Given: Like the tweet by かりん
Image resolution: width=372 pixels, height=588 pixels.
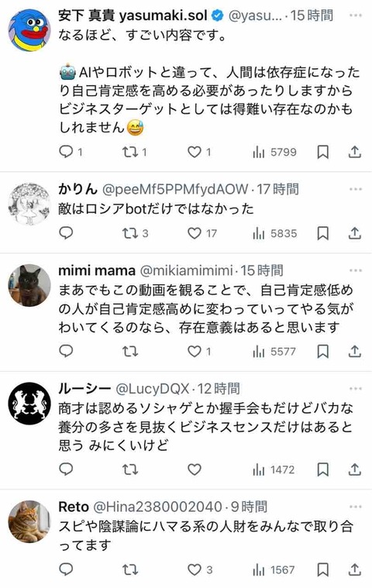Looking at the screenshot, I should coord(195,233).
